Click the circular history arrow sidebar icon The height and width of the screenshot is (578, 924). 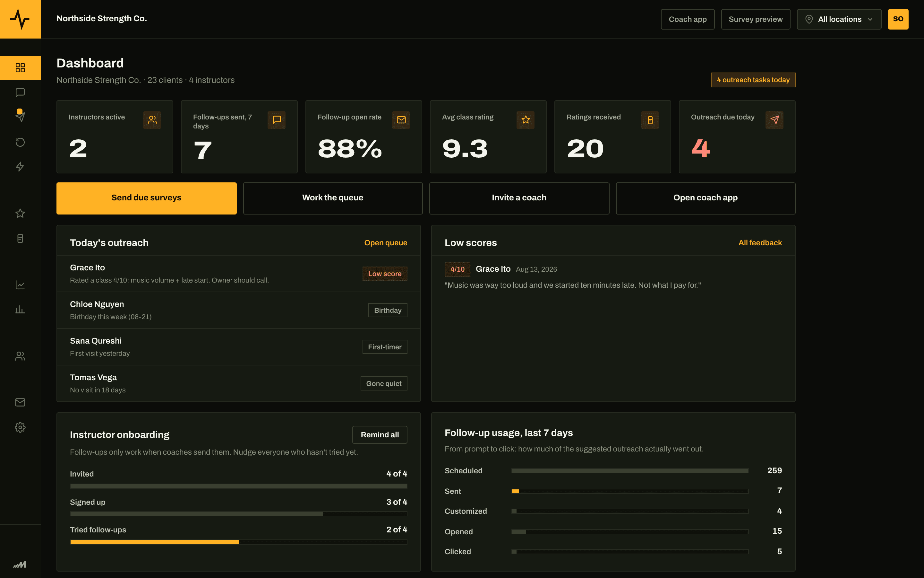coord(20,142)
